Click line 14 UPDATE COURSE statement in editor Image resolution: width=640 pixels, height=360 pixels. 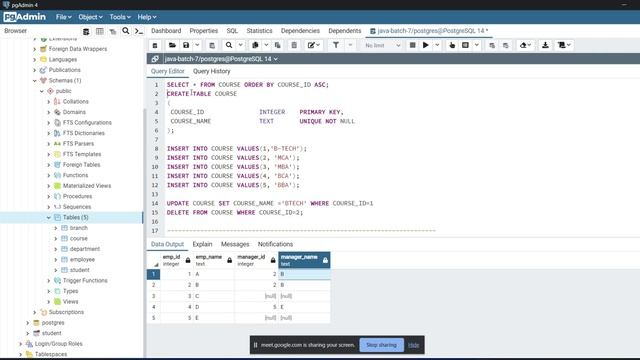270,203
